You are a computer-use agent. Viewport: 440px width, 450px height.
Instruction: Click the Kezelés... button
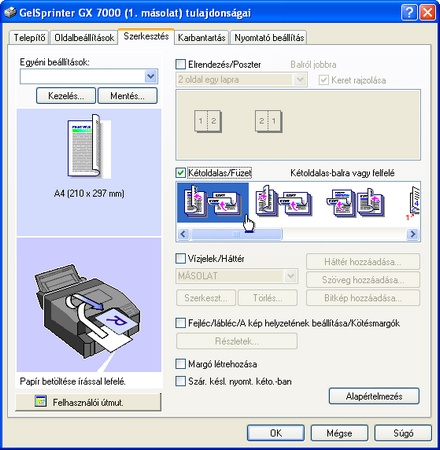click(66, 96)
